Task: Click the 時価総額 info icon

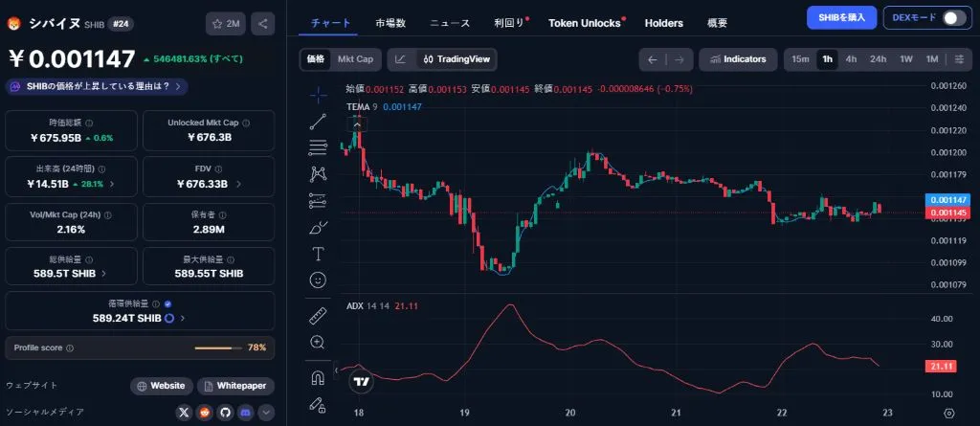Action: tap(89, 123)
